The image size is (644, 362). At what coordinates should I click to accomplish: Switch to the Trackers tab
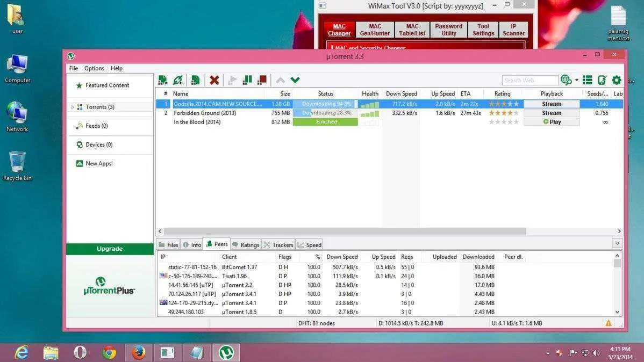click(x=278, y=244)
